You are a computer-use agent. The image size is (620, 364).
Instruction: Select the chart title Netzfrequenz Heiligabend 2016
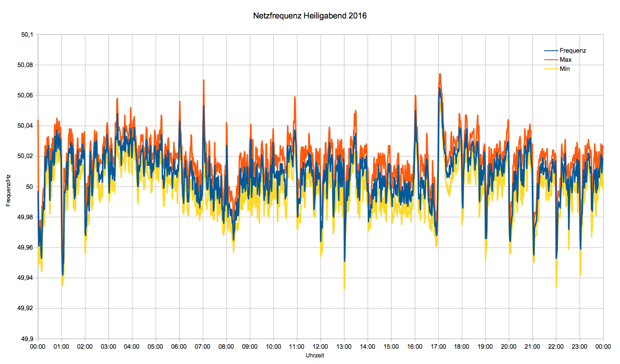[310, 16]
